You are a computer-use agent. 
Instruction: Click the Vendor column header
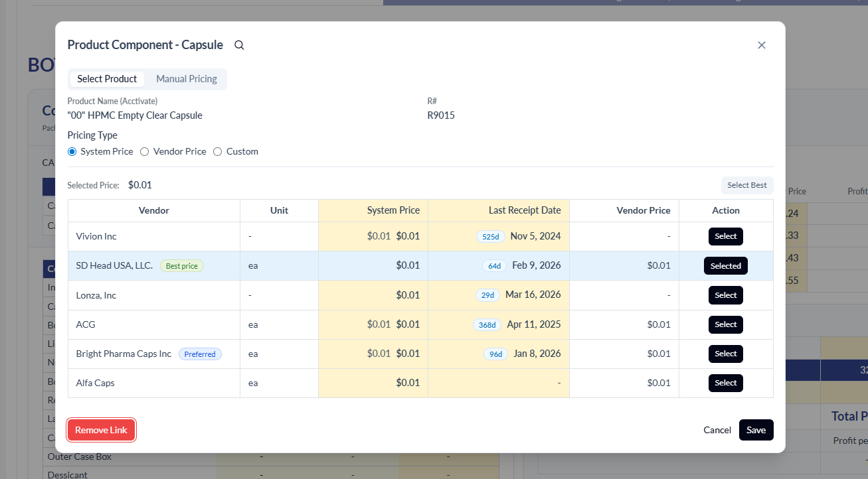(154, 210)
